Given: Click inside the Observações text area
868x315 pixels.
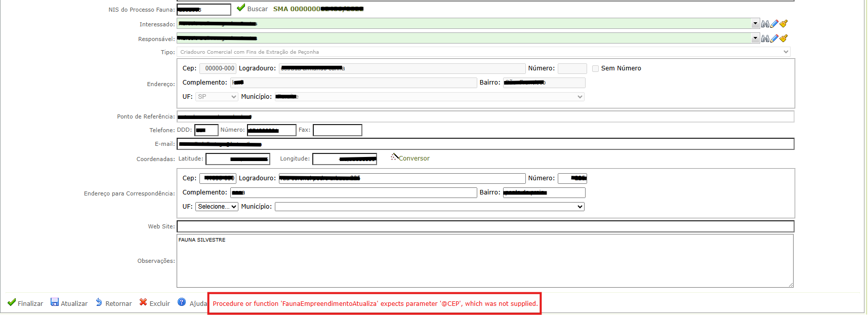Looking at the screenshot, I should point(484,261).
